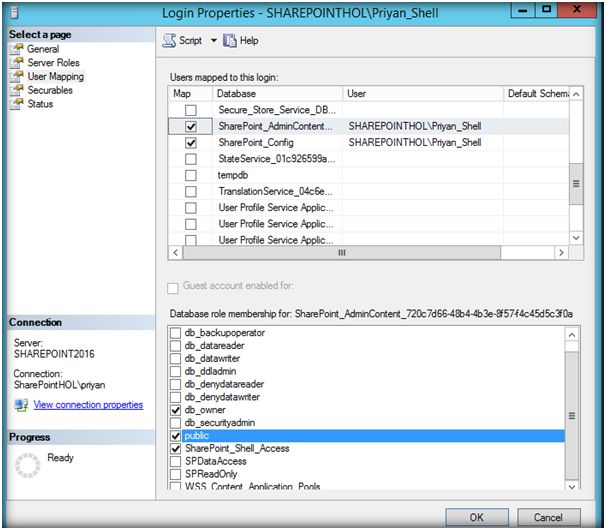Select SharePoint_Config database name cell
606x530 pixels.
(277, 143)
